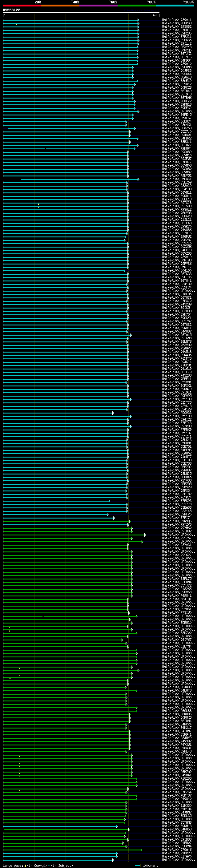
Task: Select label UniRef100_C3Y0G1
Action: pos(177,545)
